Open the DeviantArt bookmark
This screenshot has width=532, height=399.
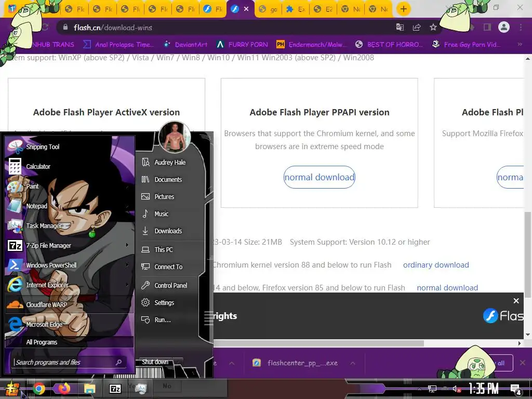[x=185, y=45]
